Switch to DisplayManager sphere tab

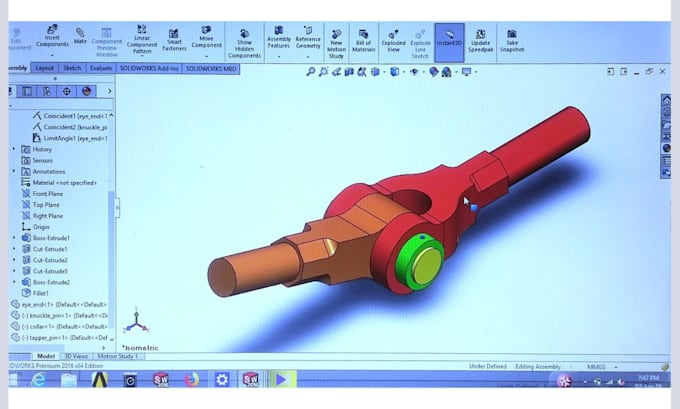pyautogui.click(x=86, y=91)
